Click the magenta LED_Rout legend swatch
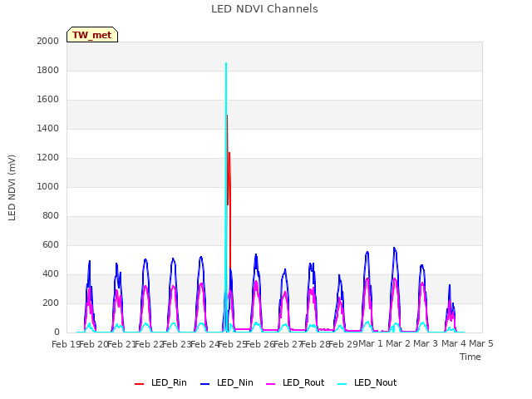The image size is (532, 399). (x=271, y=384)
